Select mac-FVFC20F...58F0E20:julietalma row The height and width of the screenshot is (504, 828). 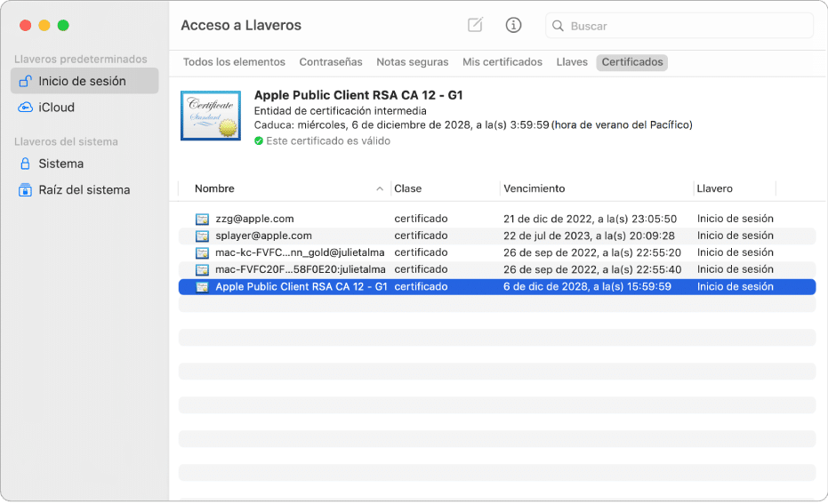(x=497, y=269)
